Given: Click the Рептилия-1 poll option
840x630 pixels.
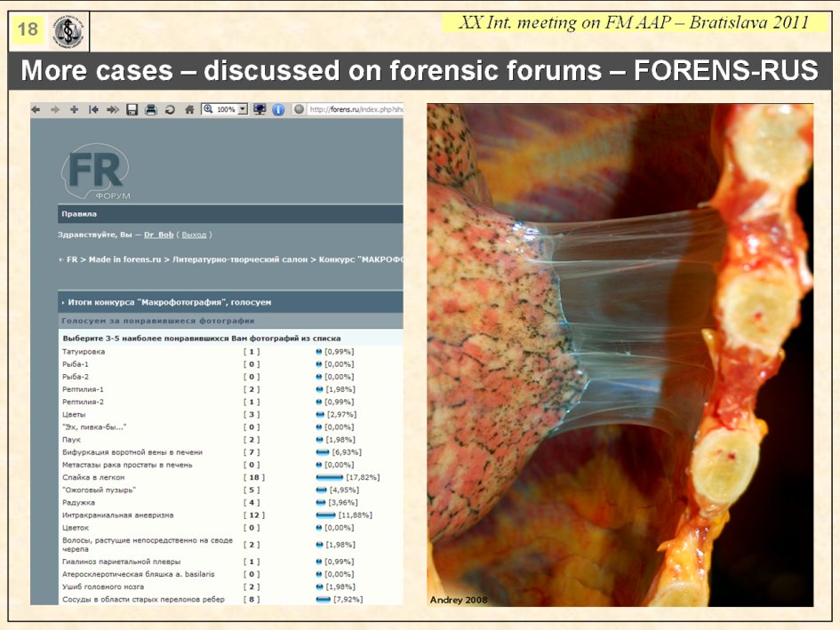Looking at the screenshot, I should (x=83, y=389).
